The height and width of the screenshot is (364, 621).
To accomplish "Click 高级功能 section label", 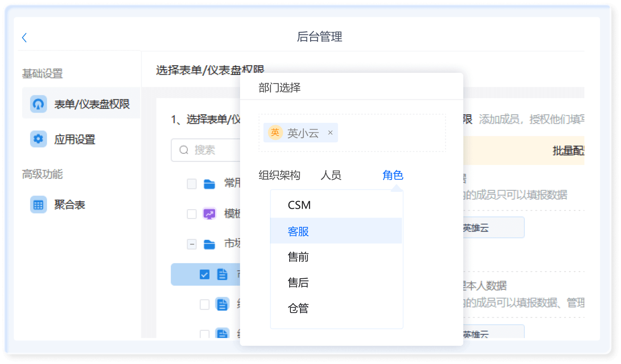I will [42, 174].
